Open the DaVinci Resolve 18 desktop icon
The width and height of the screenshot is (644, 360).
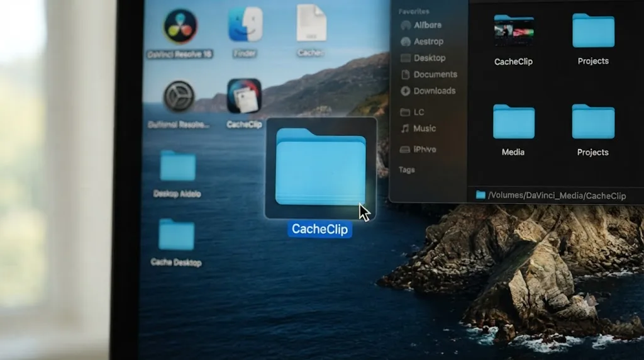pyautogui.click(x=180, y=26)
